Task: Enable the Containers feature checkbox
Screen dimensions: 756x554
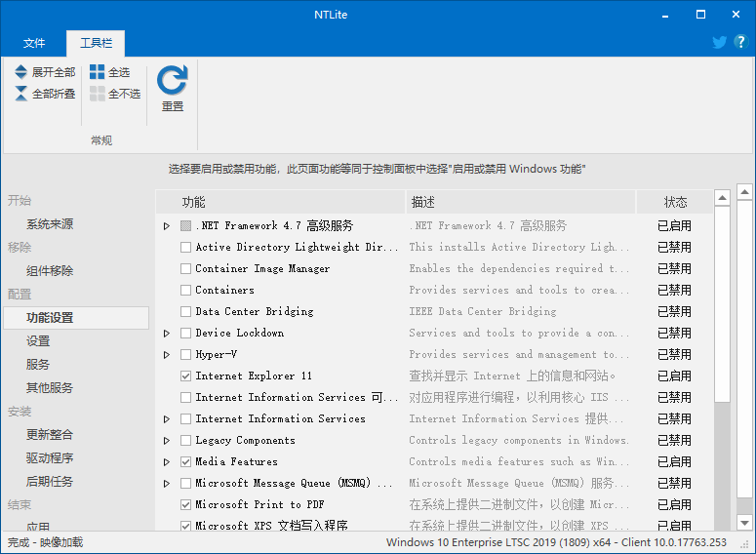Action: 186,290
